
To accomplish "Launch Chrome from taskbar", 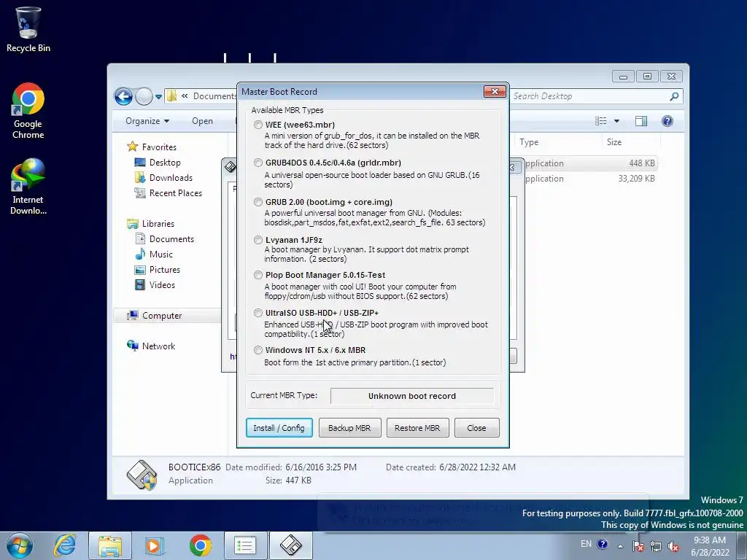I will pos(201,545).
